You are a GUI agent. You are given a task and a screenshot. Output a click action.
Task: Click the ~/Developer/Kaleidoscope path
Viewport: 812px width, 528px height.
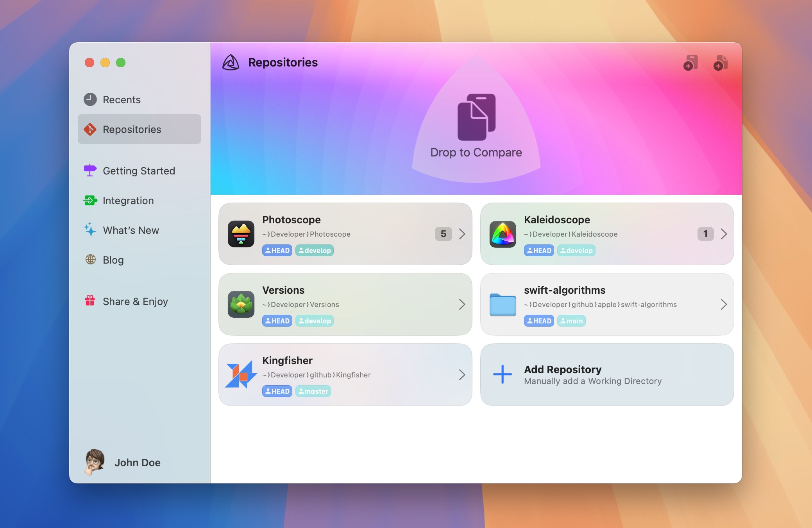pos(571,234)
